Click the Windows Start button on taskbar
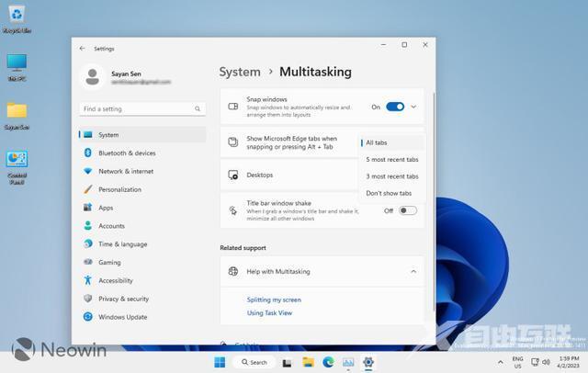588x373 pixels. point(220,362)
